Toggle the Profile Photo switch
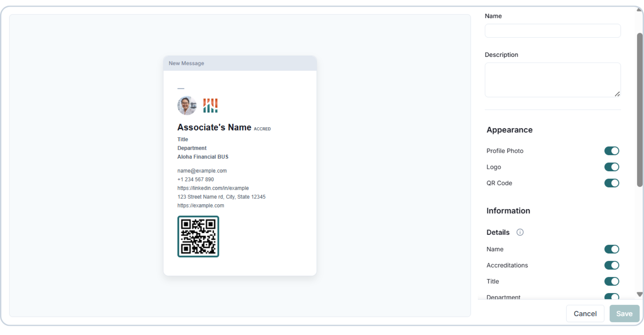Image resolution: width=644 pixels, height=335 pixels. tap(611, 151)
